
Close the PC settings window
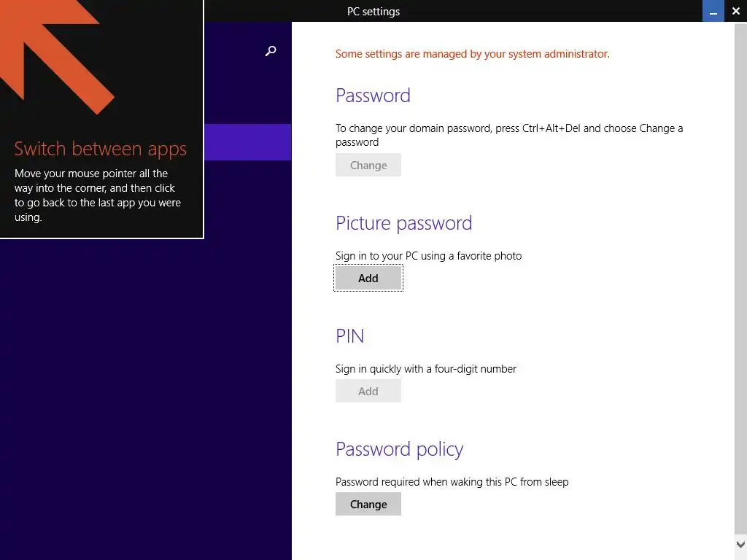[735, 11]
